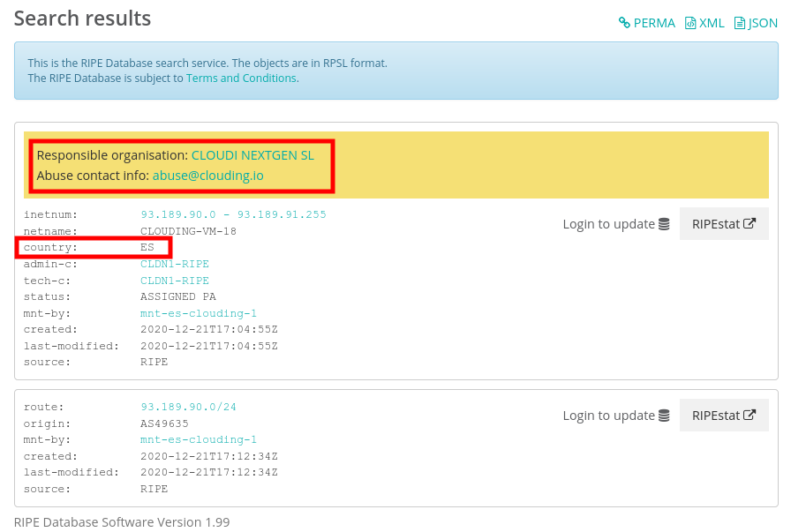Viewport: 791px width, 532px height.
Task: Click the RIPE Database Software Version 1.99 text
Action: (122, 522)
